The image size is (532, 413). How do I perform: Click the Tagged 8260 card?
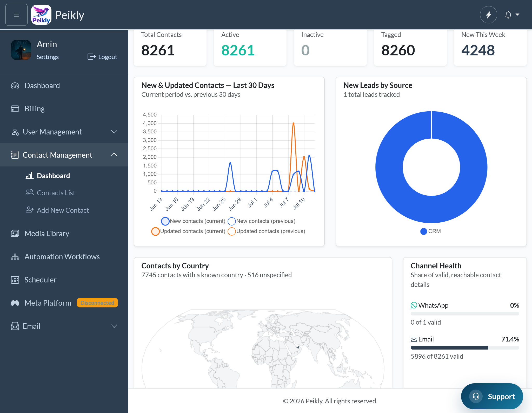tap(410, 48)
